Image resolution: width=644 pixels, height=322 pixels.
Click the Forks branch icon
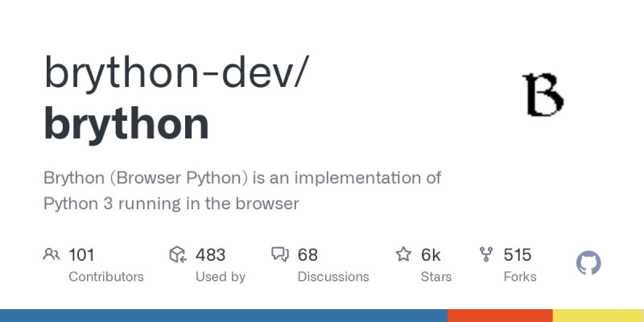[486, 255]
